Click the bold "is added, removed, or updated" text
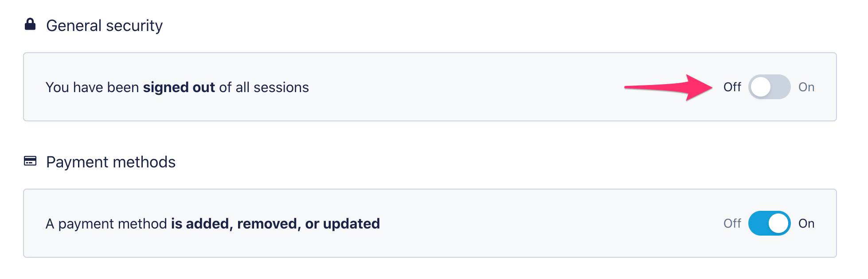The image size is (868, 279). click(275, 224)
